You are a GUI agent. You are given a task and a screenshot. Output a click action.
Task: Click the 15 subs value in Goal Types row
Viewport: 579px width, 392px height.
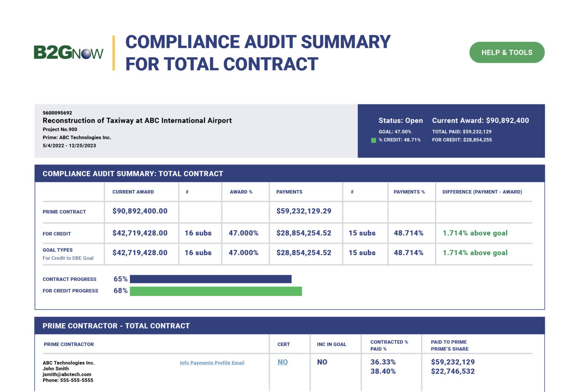coord(362,253)
